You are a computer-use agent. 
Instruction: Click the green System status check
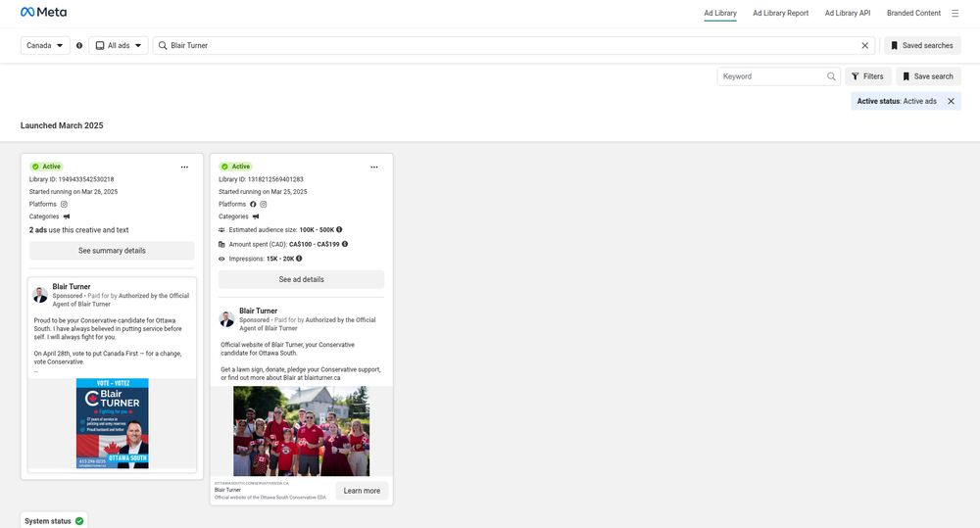[79, 521]
